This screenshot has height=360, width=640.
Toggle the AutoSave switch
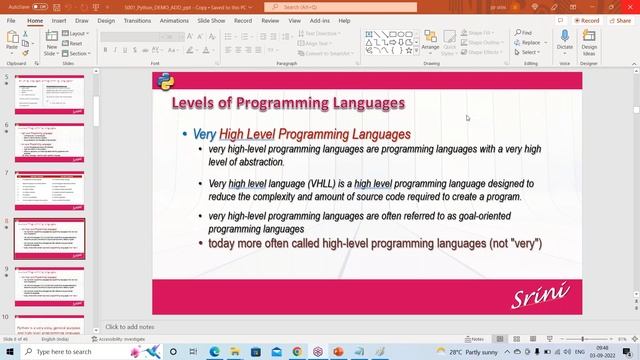[40, 7]
